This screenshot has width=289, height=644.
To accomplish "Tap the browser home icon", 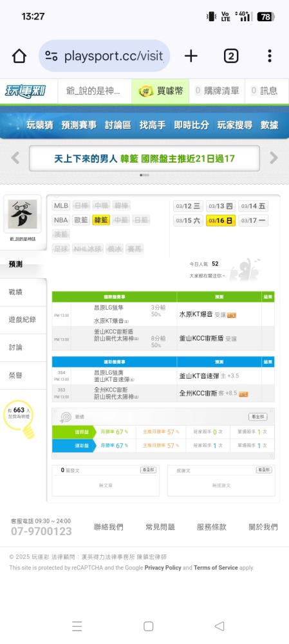I will click(19, 56).
